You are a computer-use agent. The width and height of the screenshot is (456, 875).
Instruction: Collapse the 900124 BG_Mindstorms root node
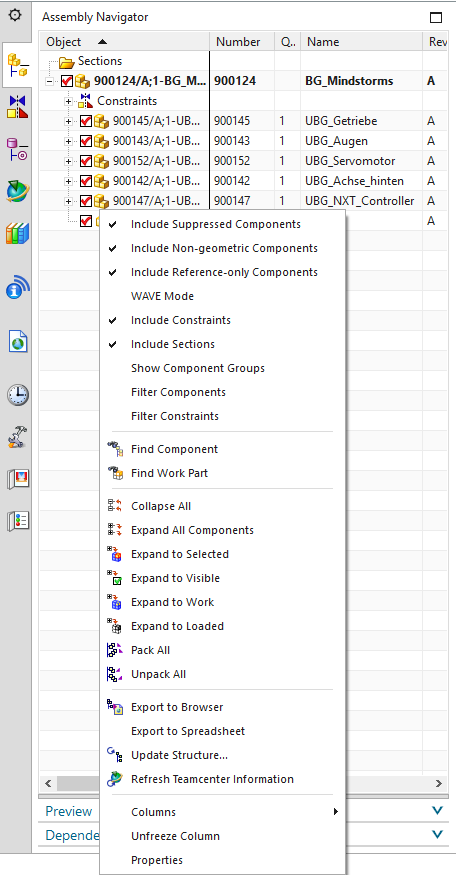click(x=49, y=81)
